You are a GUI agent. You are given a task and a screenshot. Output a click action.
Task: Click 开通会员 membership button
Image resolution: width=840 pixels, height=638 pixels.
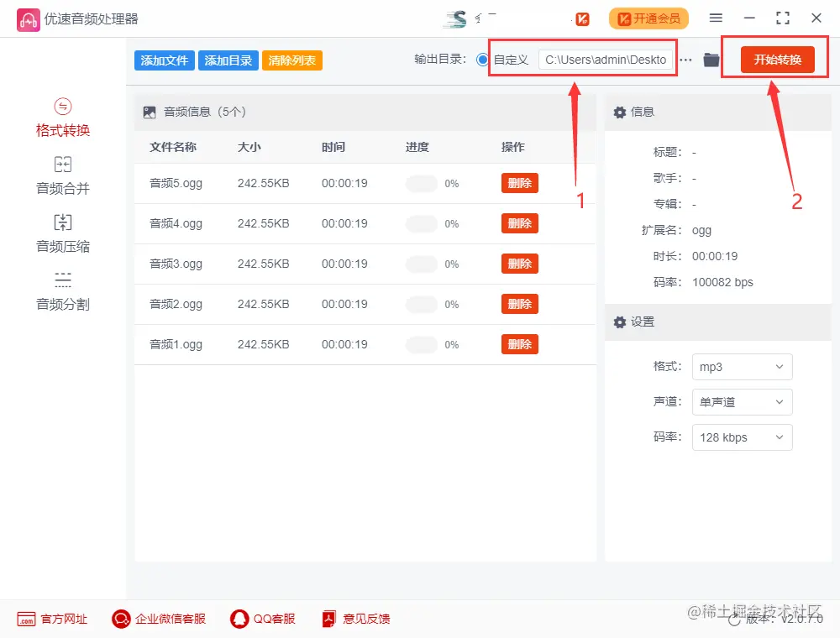tap(648, 18)
